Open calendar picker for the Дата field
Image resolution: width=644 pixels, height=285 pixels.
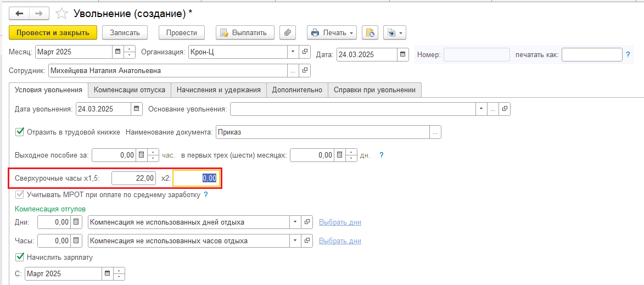point(404,54)
